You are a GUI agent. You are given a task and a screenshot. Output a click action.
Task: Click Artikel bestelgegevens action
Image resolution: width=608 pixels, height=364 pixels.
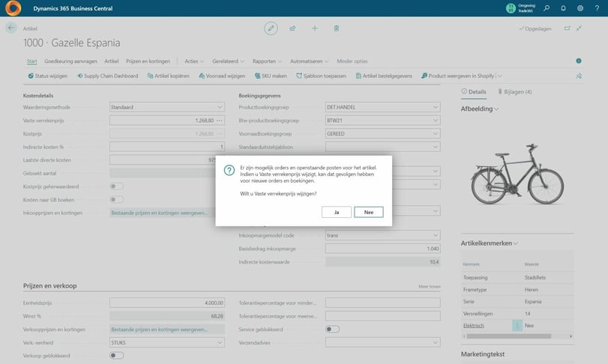click(384, 76)
